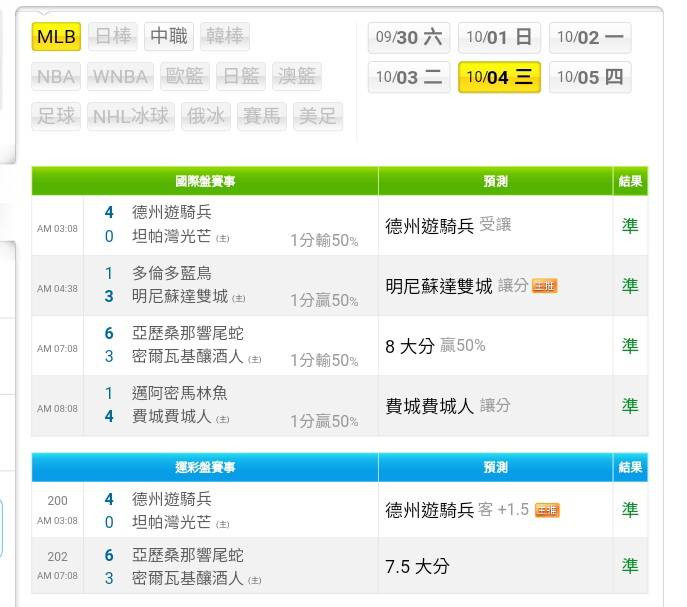
Task: Open the NBA league tab
Action: coord(56,76)
